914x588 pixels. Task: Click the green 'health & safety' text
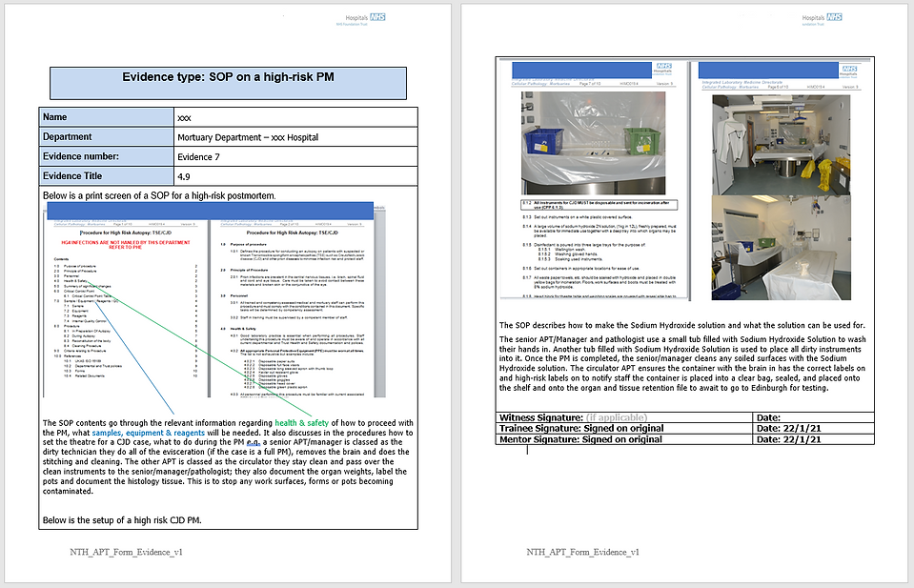pyautogui.click(x=301, y=423)
